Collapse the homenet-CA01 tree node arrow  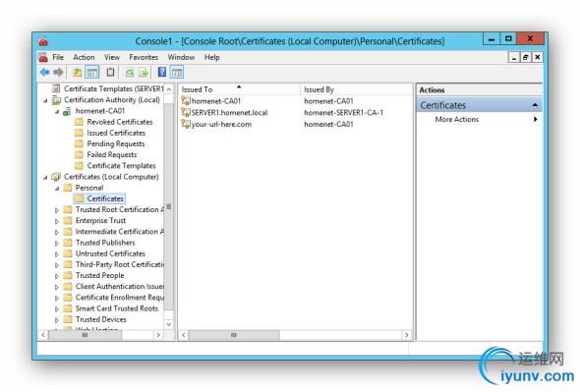(57, 112)
